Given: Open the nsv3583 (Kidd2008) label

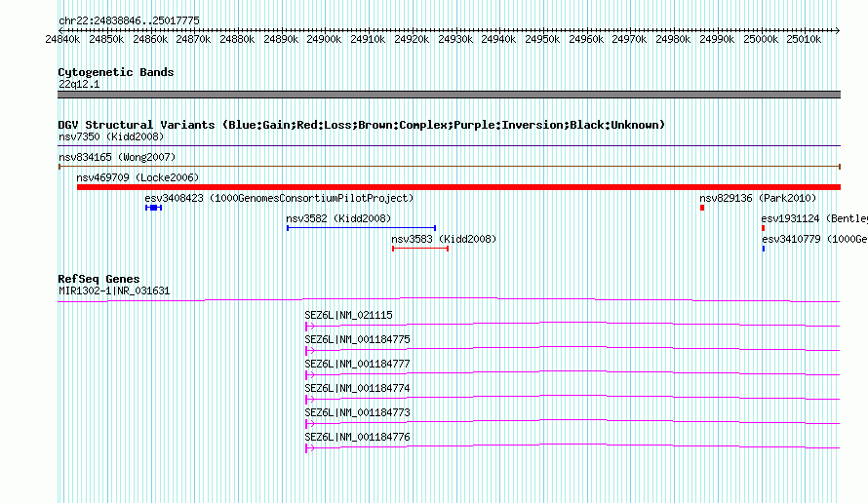Looking at the screenshot, I should (x=444, y=239).
